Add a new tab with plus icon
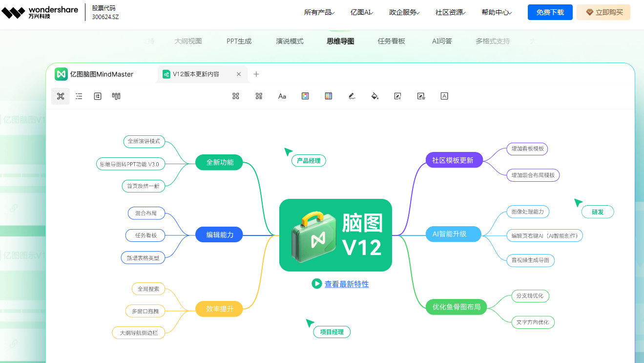Image resolution: width=644 pixels, height=363 pixels. [x=256, y=74]
